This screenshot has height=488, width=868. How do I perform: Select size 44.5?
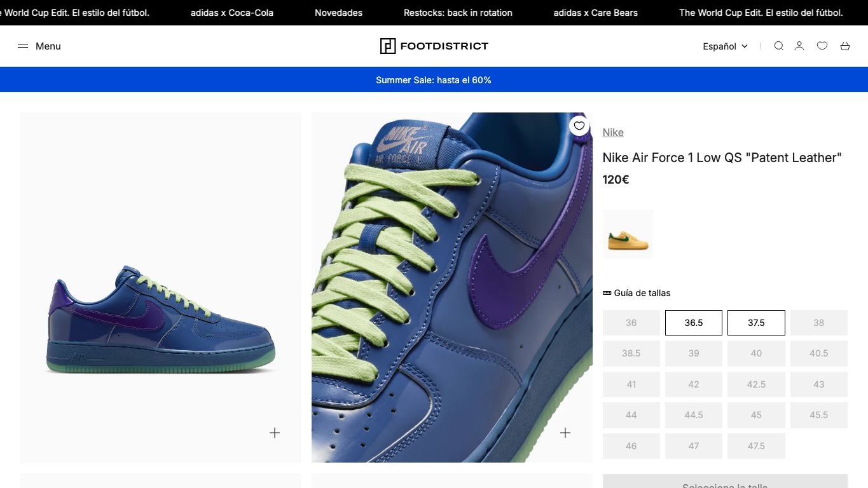(694, 415)
